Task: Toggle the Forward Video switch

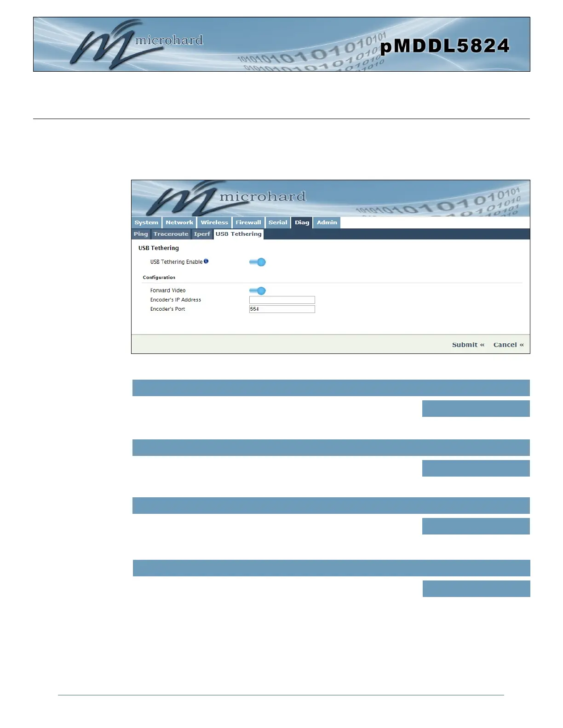Action: click(x=258, y=290)
